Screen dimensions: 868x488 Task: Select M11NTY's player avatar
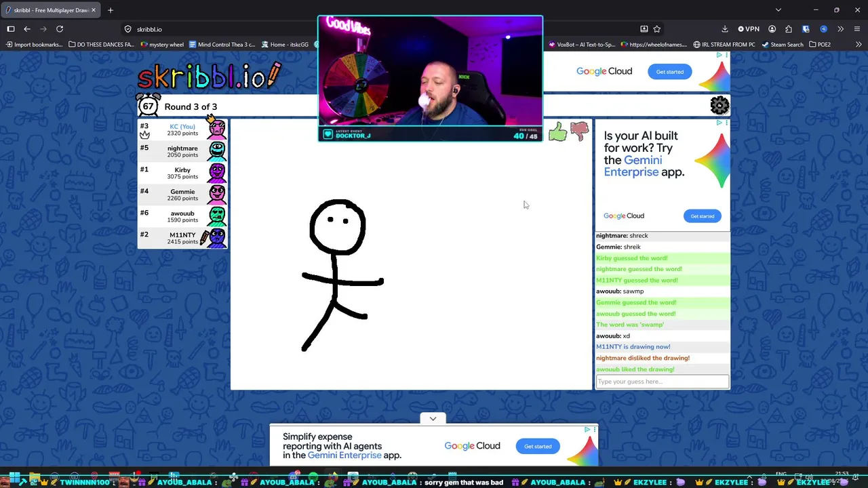[217, 237]
